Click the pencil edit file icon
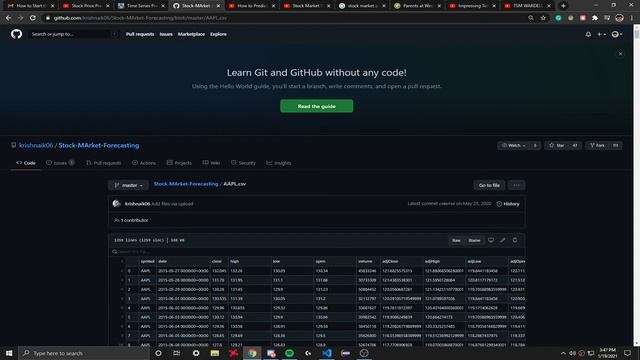Image resolution: width=640 pixels, height=360 pixels. pyautogui.click(x=503, y=240)
